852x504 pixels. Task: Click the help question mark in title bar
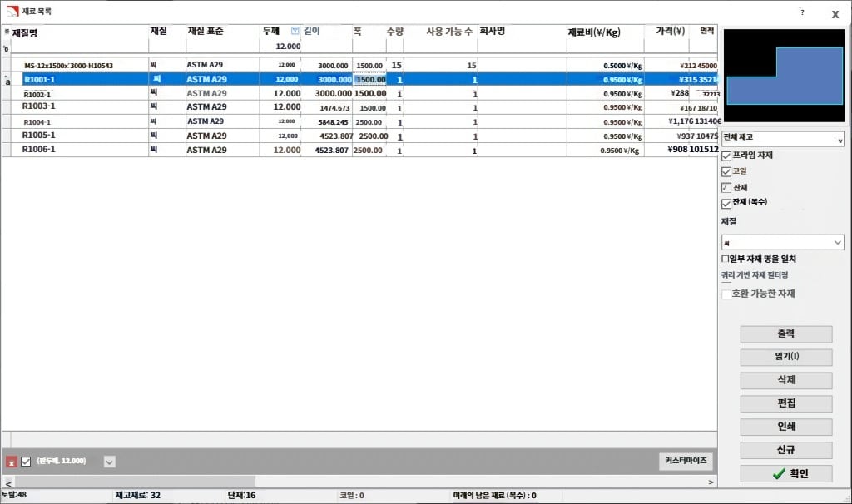tap(802, 12)
